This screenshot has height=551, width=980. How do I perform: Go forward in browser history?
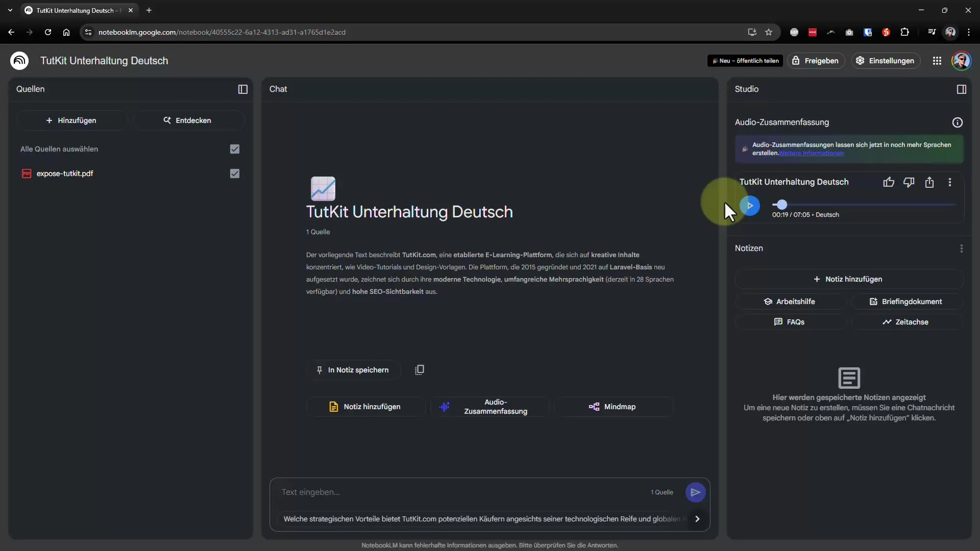click(30, 32)
